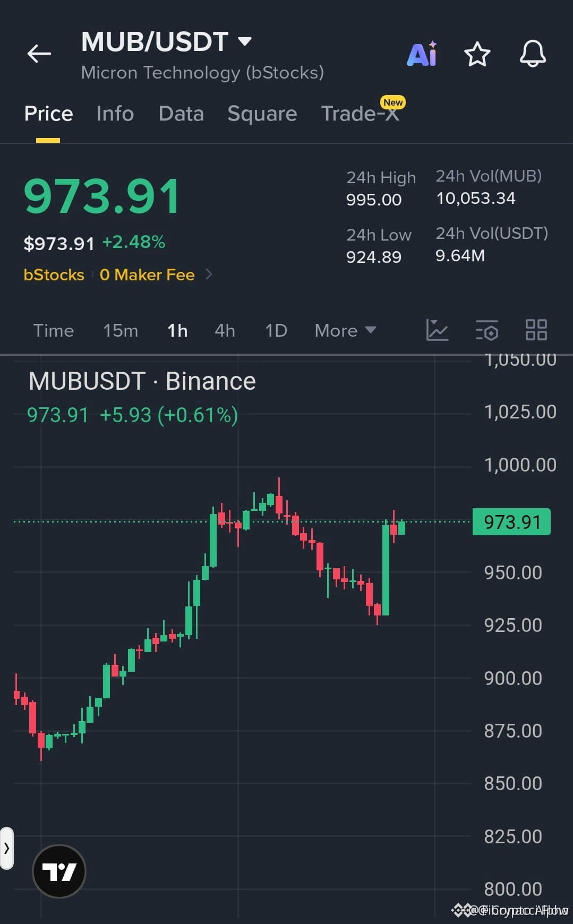The height and width of the screenshot is (924, 573).
Task: Click the 24h Vol(MUB) value 10,053.34
Action: click(476, 198)
